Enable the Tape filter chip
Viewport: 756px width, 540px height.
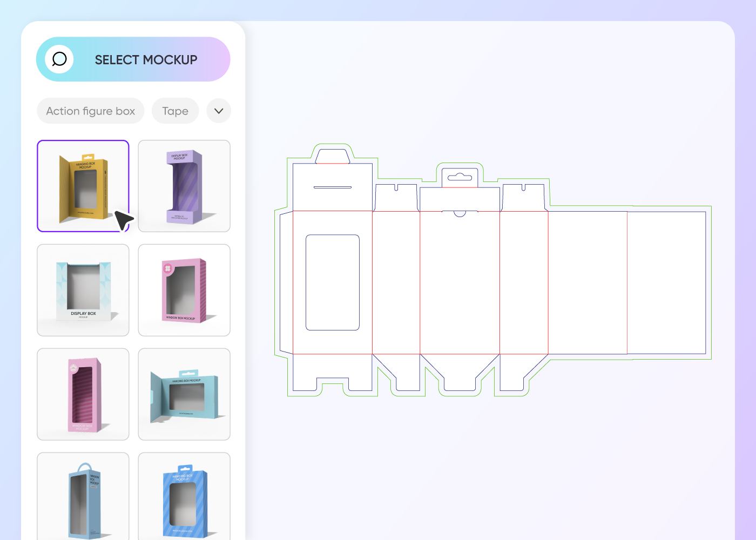pyautogui.click(x=175, y=111)
